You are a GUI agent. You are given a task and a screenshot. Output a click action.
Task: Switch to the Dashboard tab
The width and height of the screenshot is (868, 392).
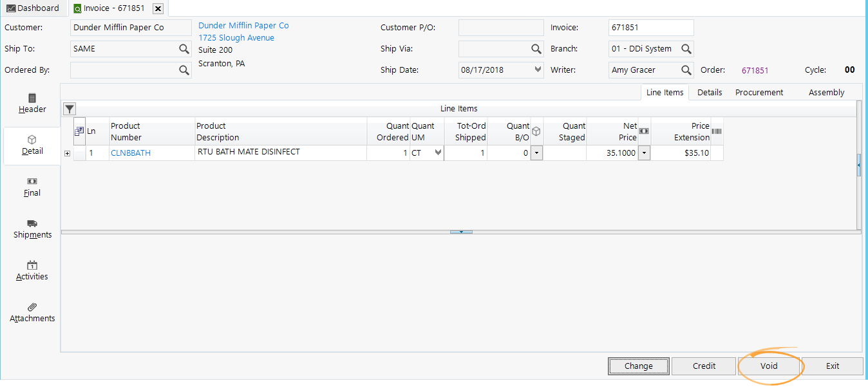point(32,8)
